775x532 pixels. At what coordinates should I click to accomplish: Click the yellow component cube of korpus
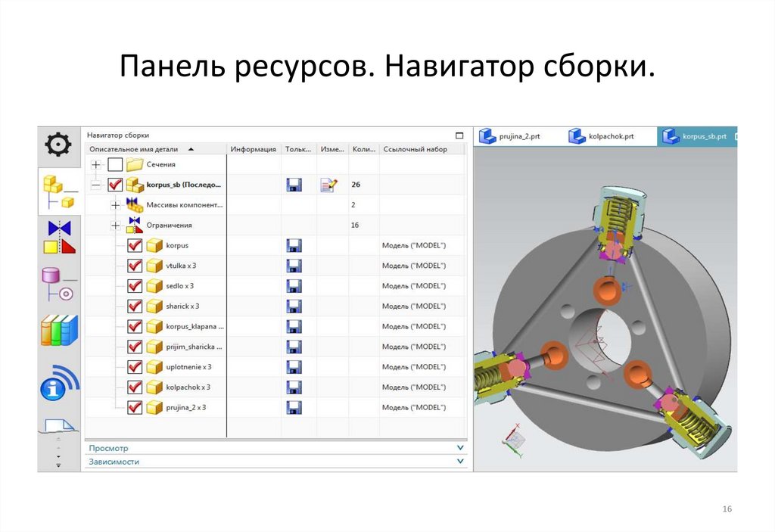coord(154,246)
